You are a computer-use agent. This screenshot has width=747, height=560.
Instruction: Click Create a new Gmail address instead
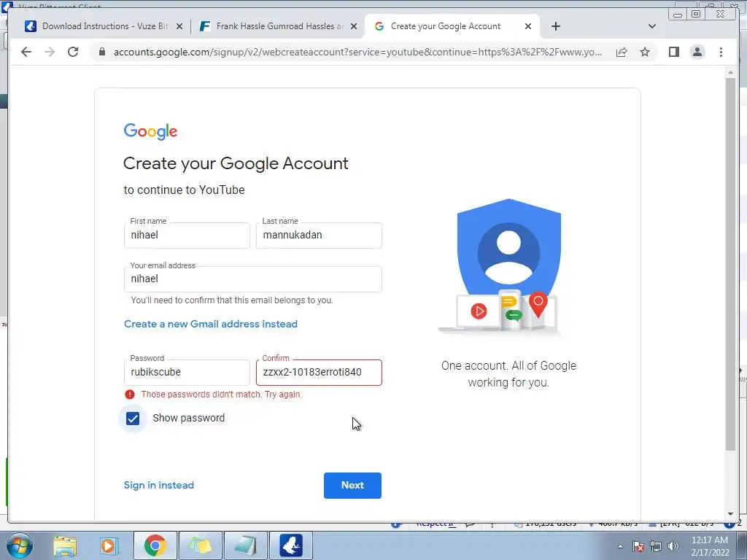point(211,324)
